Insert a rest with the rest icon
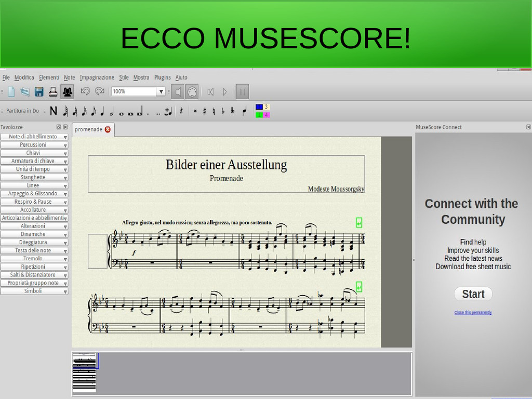 [181, 111]
